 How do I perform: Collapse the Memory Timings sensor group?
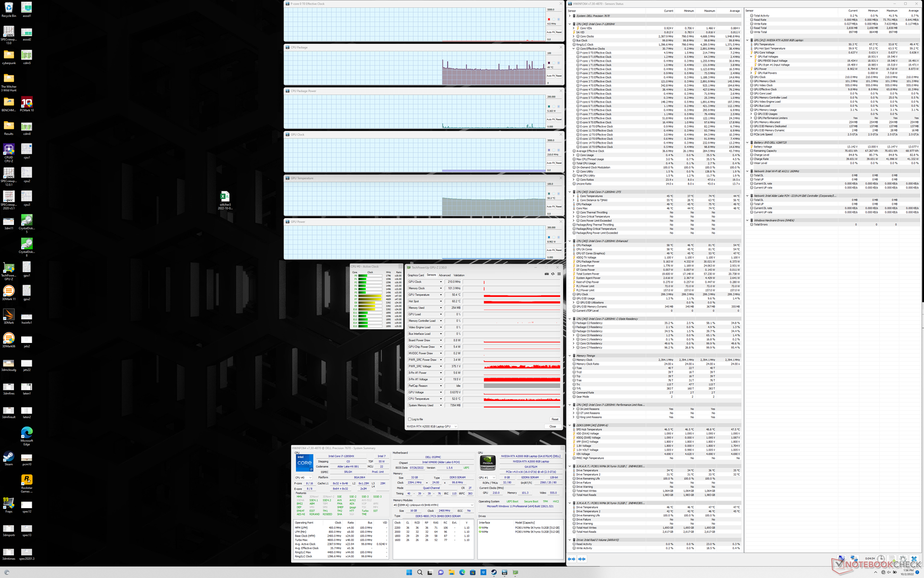[x=570, y=355]
